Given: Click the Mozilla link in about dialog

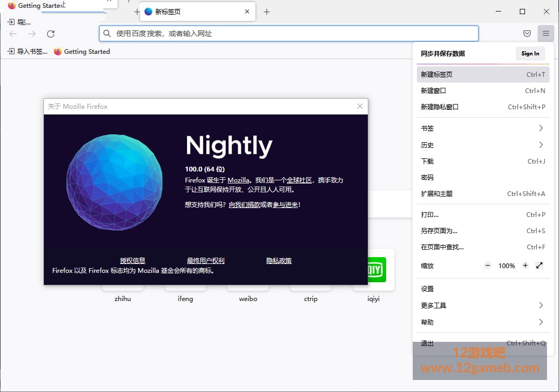Looking at the screenshot, I should pyautogui.click(x=239, y=180).
